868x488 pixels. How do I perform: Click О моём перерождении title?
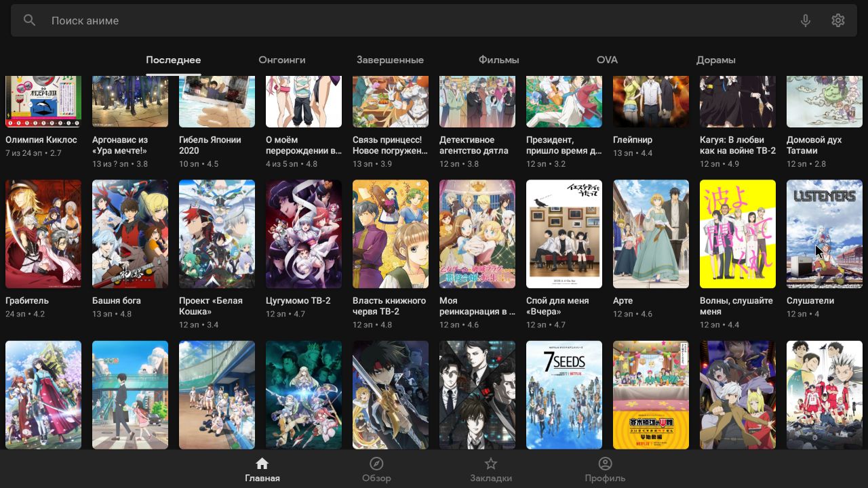304,145
